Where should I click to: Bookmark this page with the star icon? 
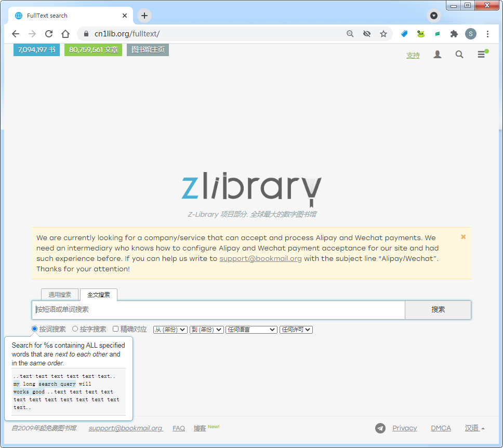click(383, 34)
